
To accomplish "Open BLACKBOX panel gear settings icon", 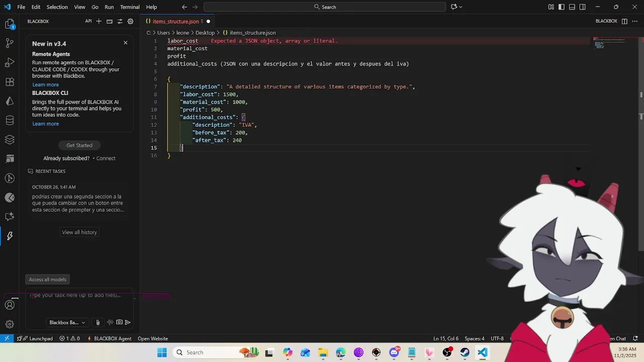I will (x=130, y=21).
